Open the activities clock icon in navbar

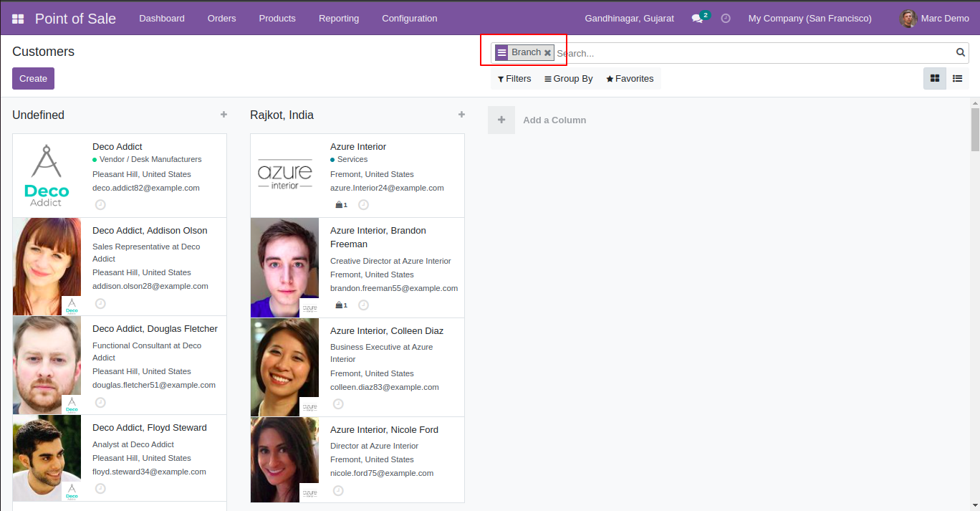point(726,19)
